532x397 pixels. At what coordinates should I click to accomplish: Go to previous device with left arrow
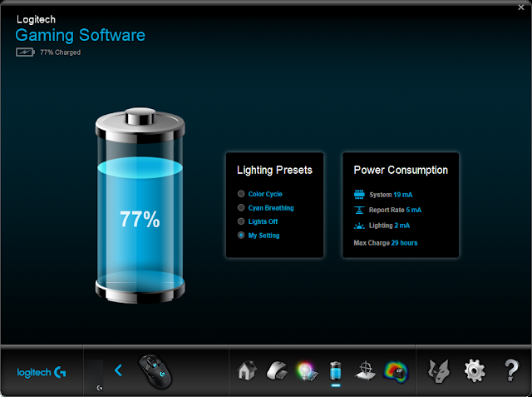118,370
